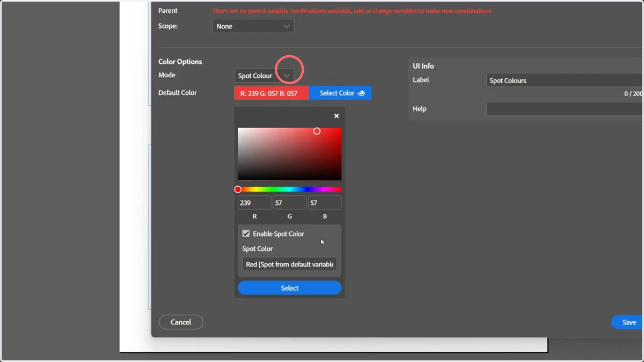
Task: Open the Mode dropdown showing Spot Colour
Action: tap(264, 76)
